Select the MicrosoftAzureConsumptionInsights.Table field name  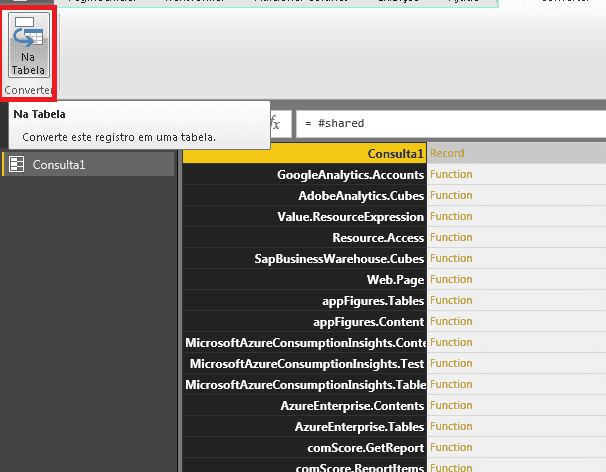pos(305,384)
